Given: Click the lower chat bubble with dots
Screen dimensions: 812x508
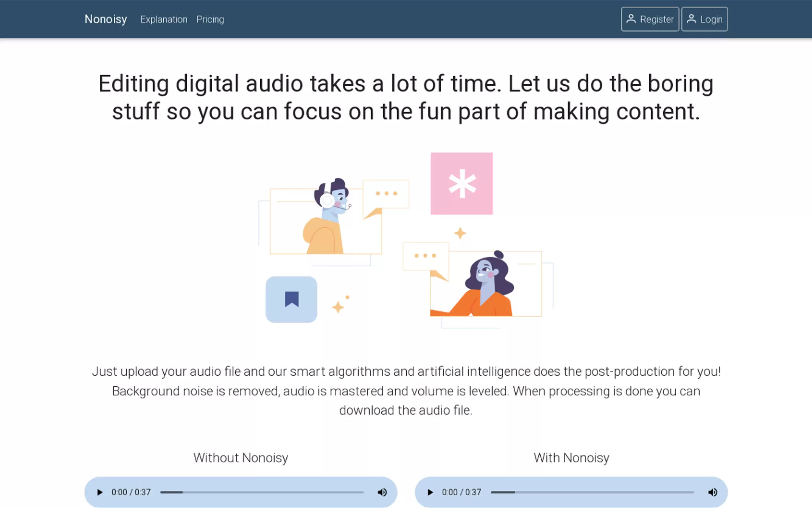Looking at the screenshot, I should tap(425, 256).
